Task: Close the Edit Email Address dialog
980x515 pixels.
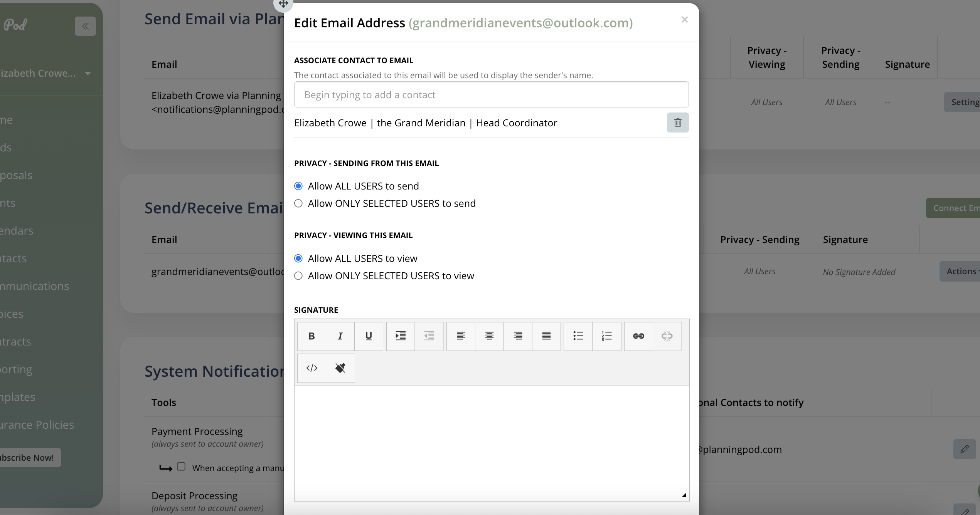Action: [684, 20]
